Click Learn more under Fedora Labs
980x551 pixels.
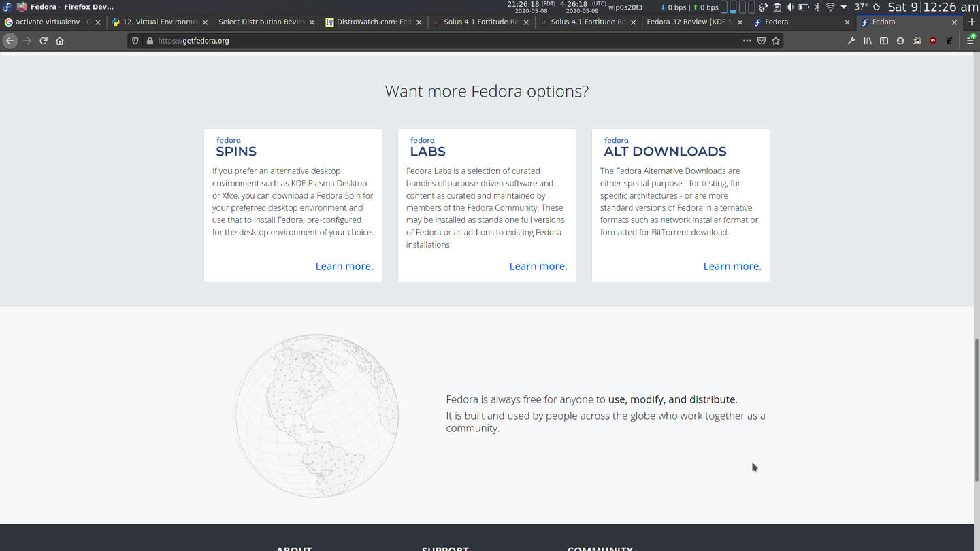point(538,266)
